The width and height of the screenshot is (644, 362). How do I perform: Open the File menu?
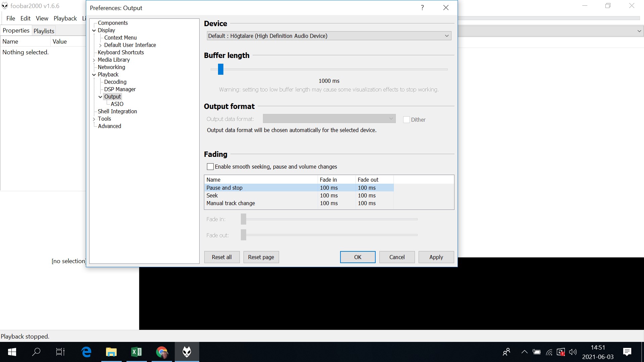[x=11, y=18]
